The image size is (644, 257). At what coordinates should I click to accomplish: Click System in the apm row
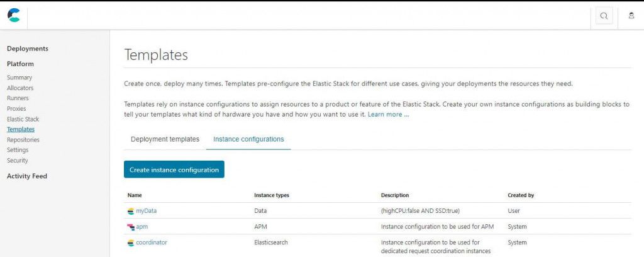[517, 227]
